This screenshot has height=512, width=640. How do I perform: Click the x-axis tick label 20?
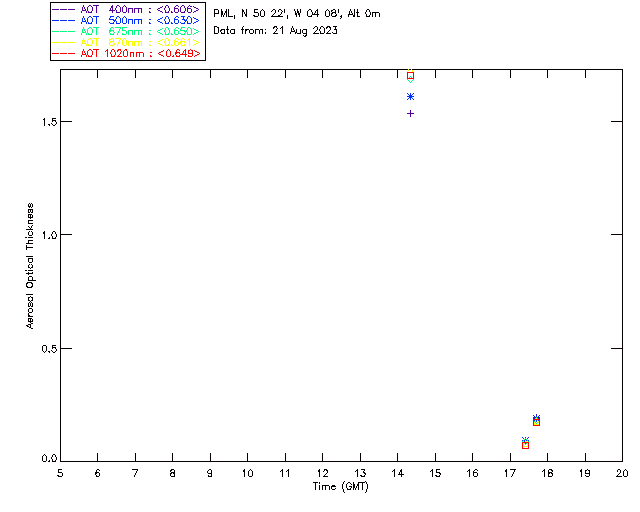click(x=622, y=474)
